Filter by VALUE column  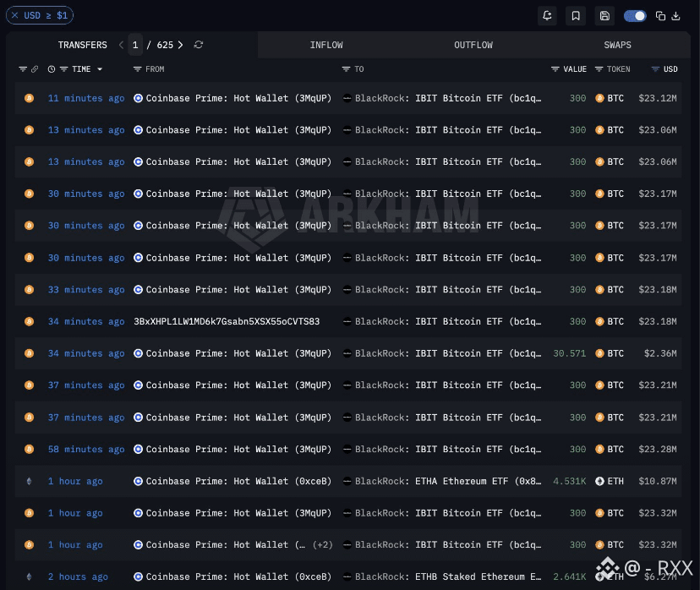pos(555,69)
